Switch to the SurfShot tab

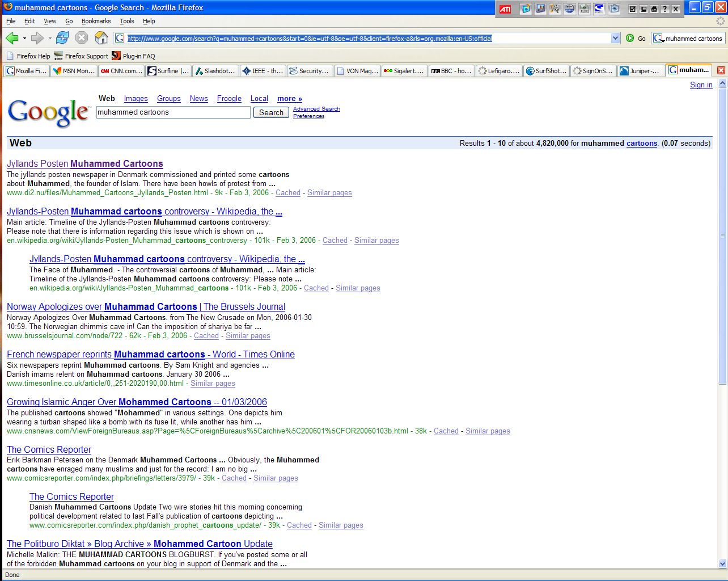coord(547,71)
